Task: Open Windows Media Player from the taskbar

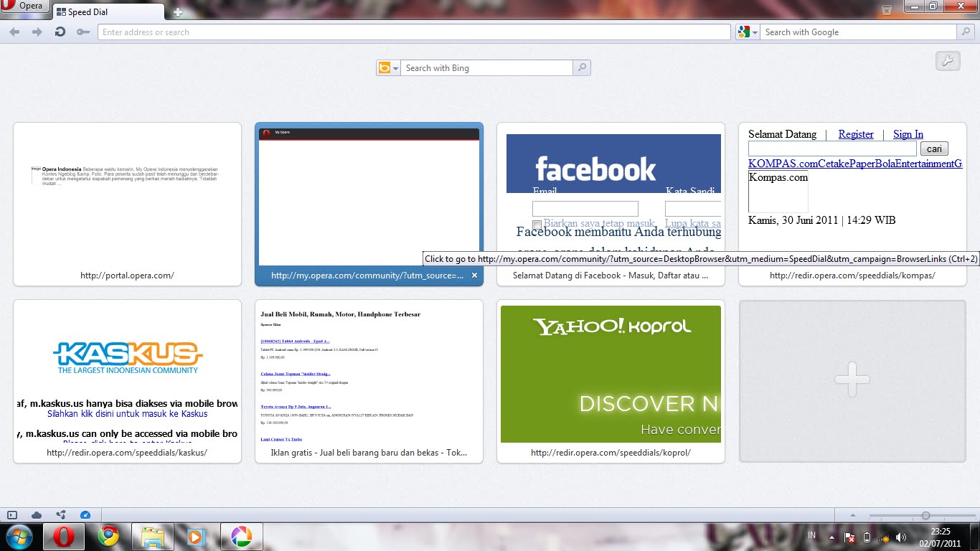Action: pyautogui.click(x=197, y=537)
